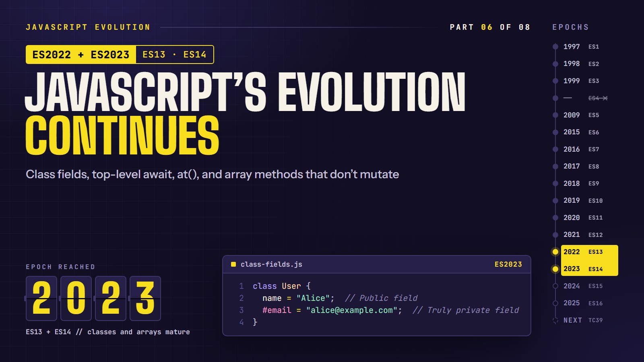Click the JAVASCRIPT EVOLUTION header label
This screenshot has width=644, height=362.
tap(88, 27)
